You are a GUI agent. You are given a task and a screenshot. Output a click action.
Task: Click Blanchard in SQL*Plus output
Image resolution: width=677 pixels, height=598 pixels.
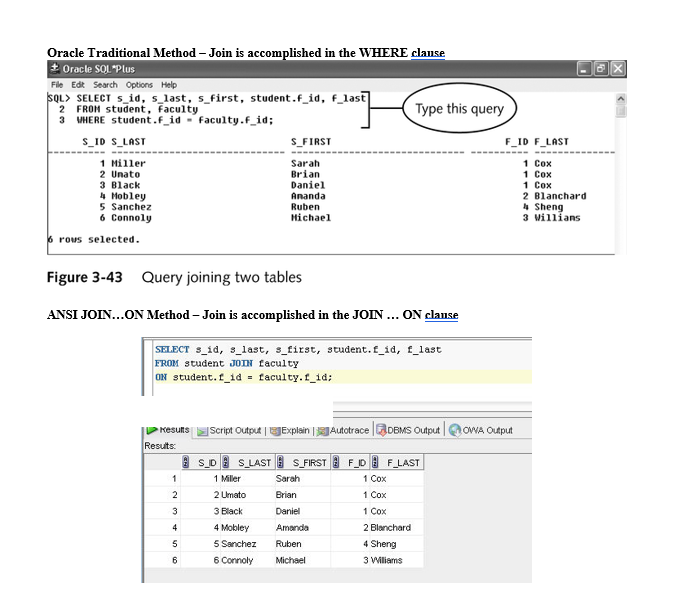pyautogui.click(x=560, y=196)
